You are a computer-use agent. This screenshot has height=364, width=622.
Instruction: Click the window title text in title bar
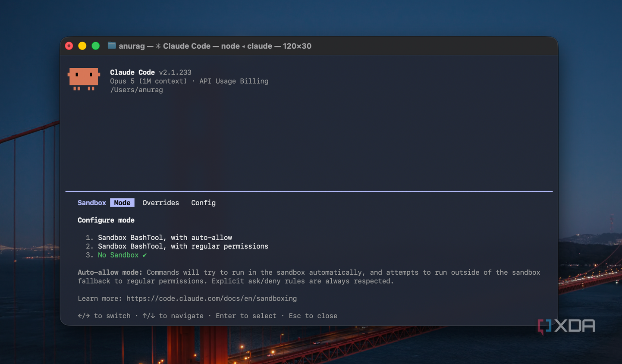point(215,46)
